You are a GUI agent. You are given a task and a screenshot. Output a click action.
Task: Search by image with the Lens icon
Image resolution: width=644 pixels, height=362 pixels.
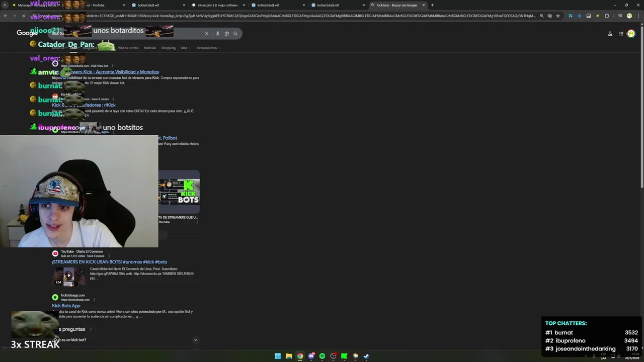(226, 34)
